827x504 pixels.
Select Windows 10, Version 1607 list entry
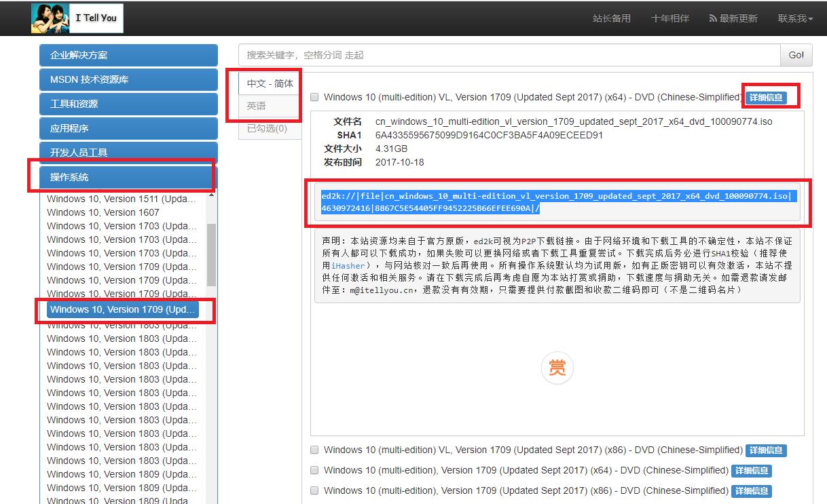point(103,212)
